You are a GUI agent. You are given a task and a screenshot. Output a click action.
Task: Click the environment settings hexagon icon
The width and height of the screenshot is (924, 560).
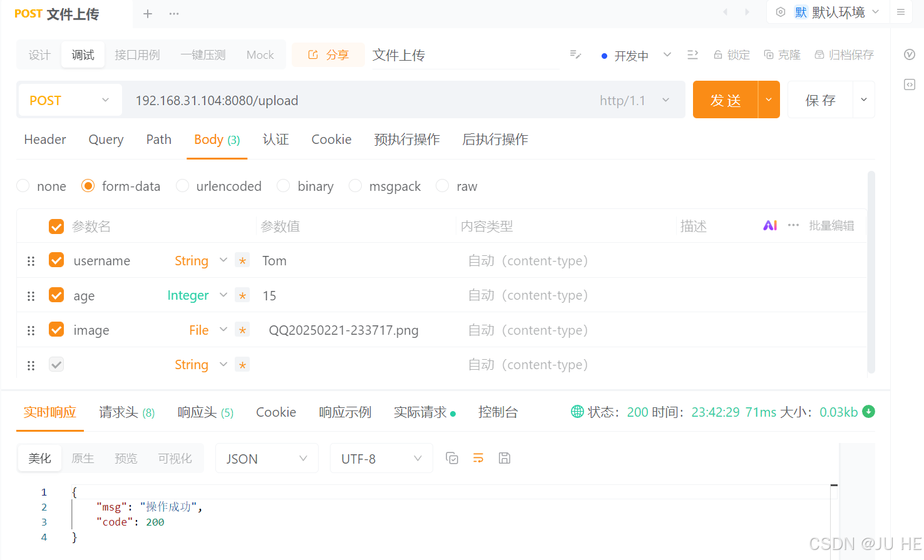[x=781, y=12]
